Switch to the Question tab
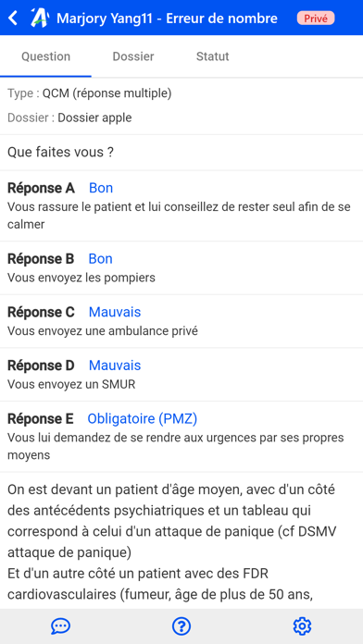The height and width of the screenshot is (644, 363). pos(45,56)
